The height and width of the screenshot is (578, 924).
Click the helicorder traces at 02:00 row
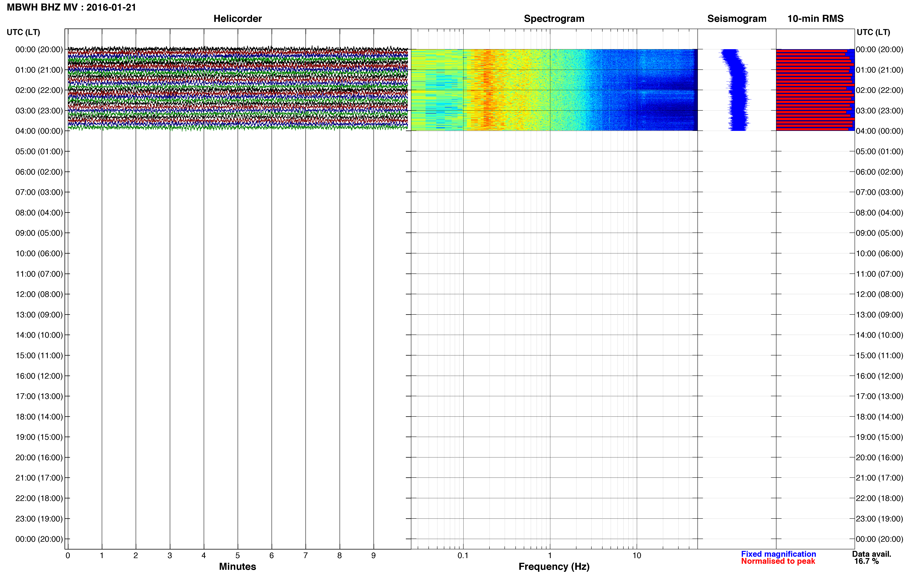[x=238, y=90]
